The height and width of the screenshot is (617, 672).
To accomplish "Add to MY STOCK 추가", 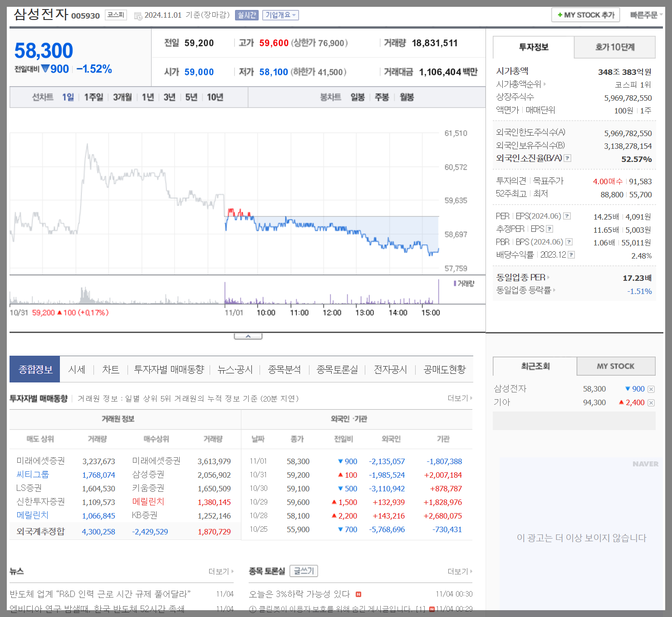I will [x=586, y=15].
